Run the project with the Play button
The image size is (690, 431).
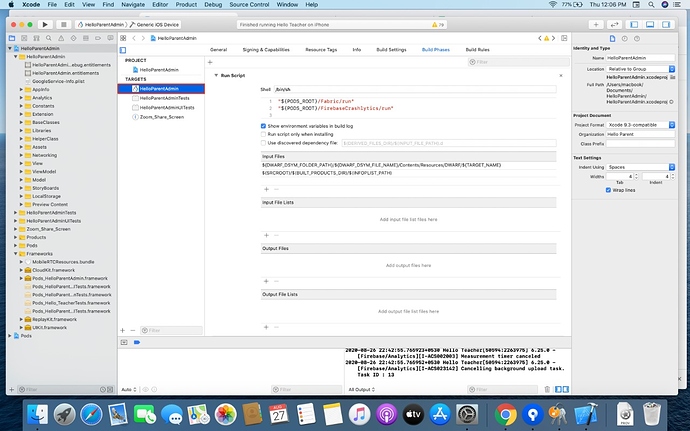click(x=45, y=25)
